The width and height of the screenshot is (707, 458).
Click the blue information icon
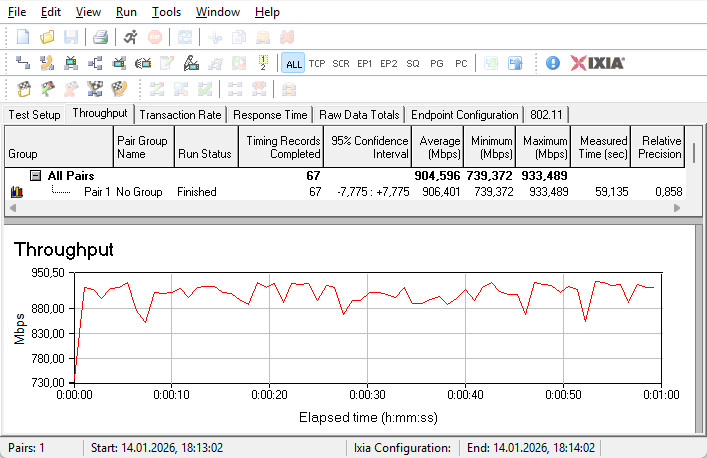pyautogui.click(x=553, y=63)
